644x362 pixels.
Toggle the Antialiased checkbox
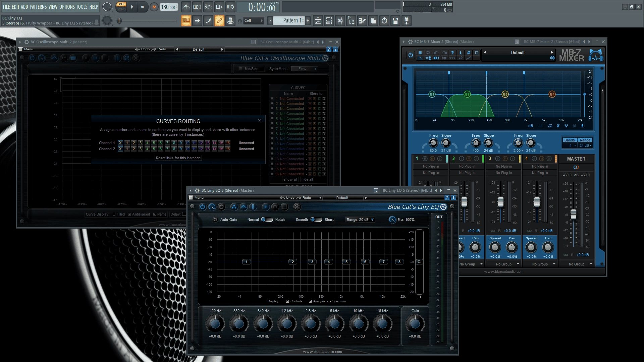click(x=129, y=214)
